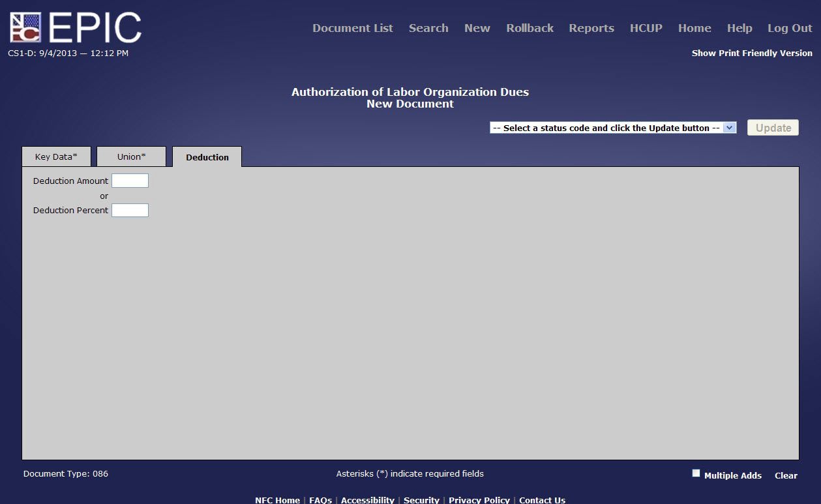Open the status code dropdown
Image resolution: width=821 pixels, height=504 pixels.
pyautogui.click(x=729, y=127)
